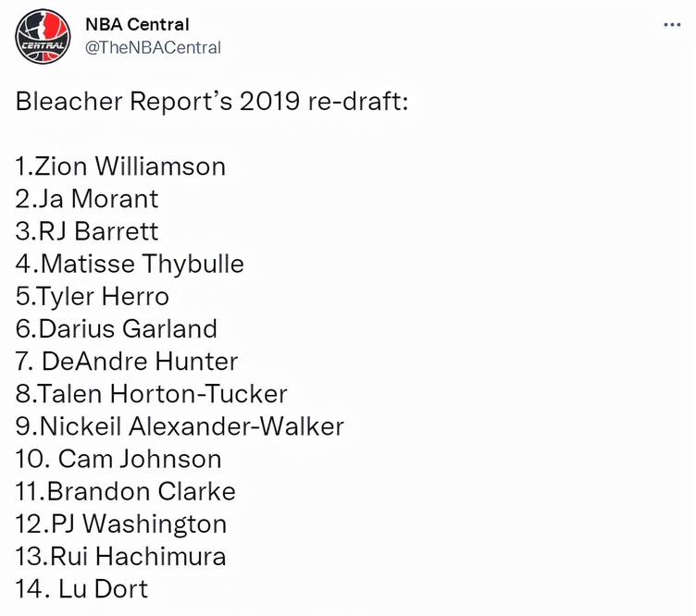Select the 9.Nickeil Alexander-Walker line
This screenshot has width=696, height=616.
[180, 426]
